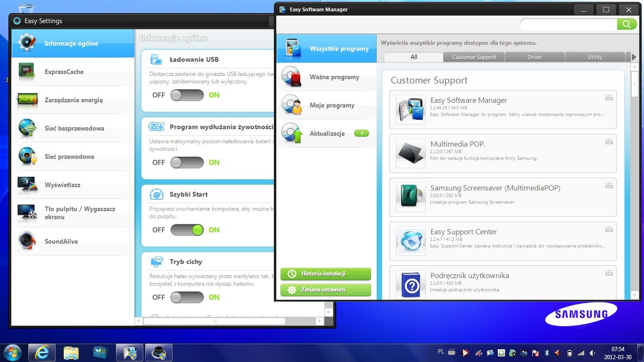Click the white volume speaker tray icon
This screenshot has width=644, height=362.
(x=592, y=353)
